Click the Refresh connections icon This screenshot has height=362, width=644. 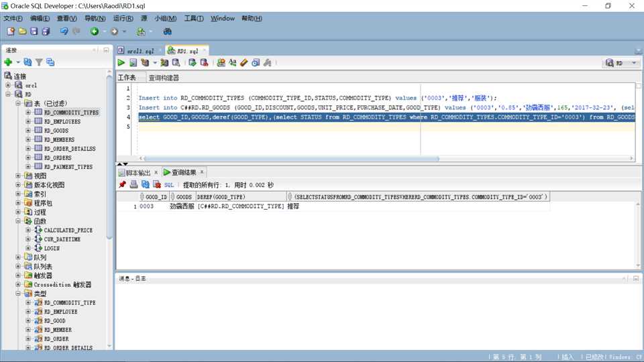coord(28,62)
